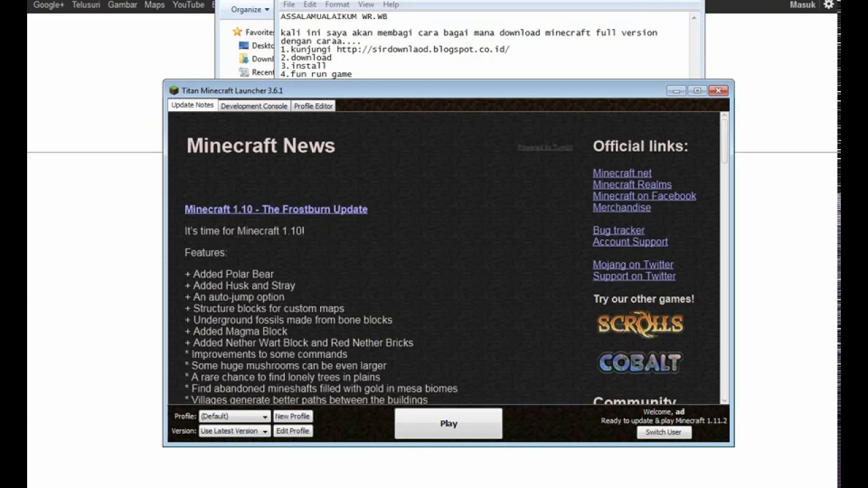Select the Desktop item in Explorer sidebar
868x488 pixels.
257,45
